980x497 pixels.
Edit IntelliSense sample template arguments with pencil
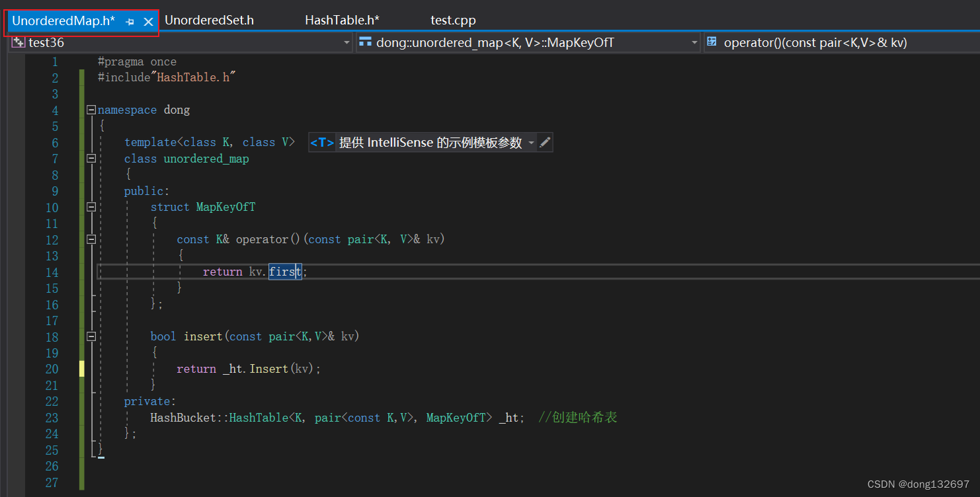point(544,143)
